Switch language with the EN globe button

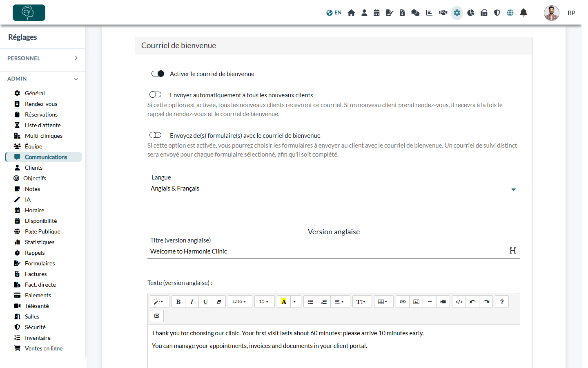334,13
